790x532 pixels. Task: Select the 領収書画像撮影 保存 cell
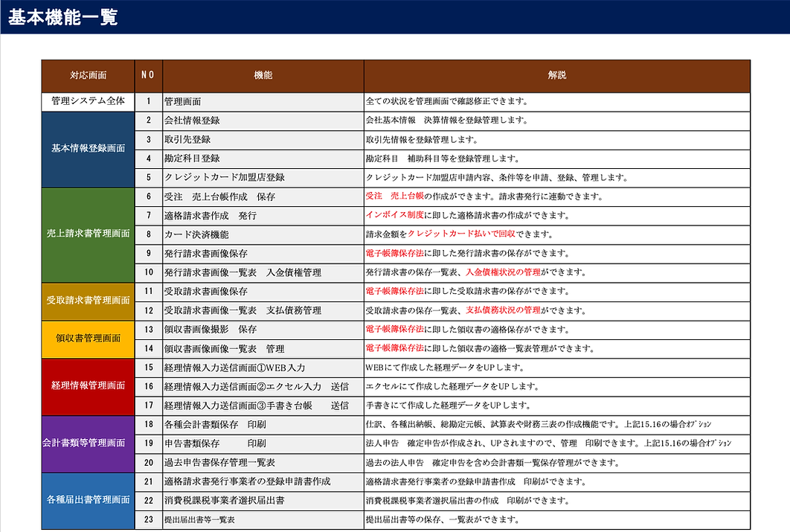263,330
